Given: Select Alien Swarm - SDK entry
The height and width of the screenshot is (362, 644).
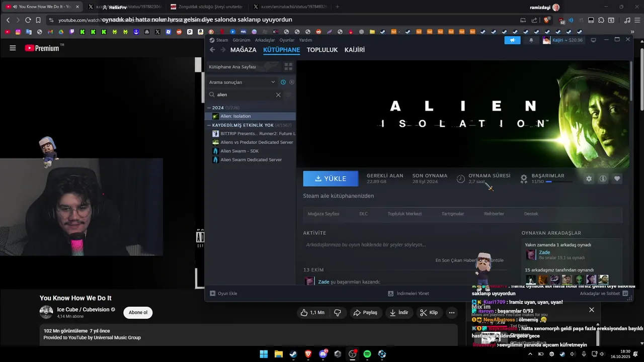Looking at the screenshot, I should (251, 151).
